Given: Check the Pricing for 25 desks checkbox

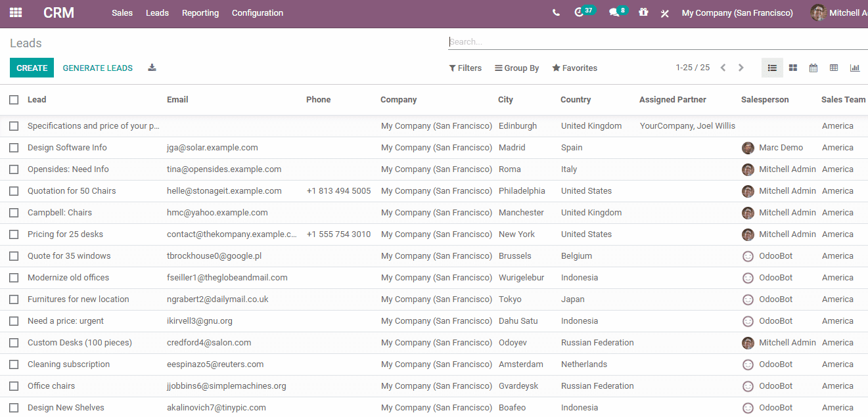Looking at the screenshot, I should [x=14, y=234].
